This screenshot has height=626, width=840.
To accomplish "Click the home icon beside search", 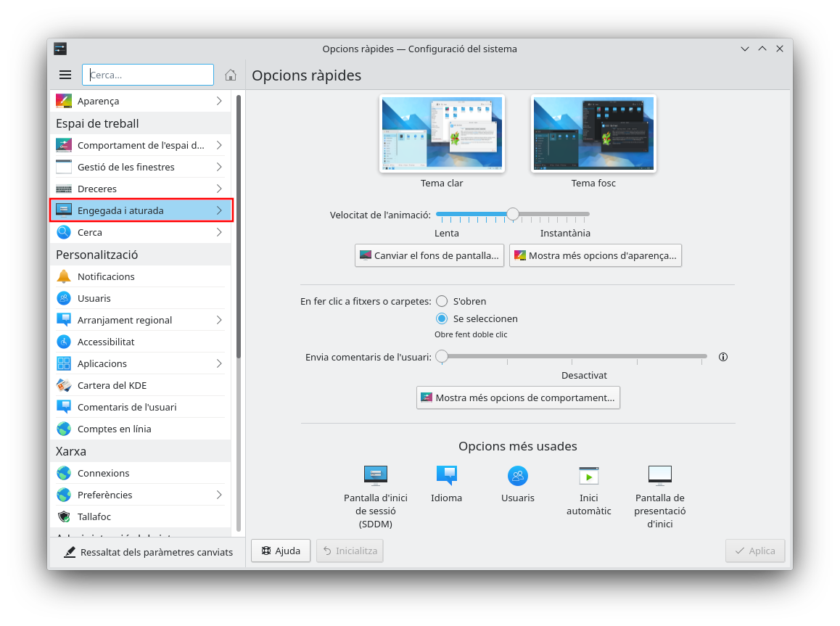I will 231,75.
